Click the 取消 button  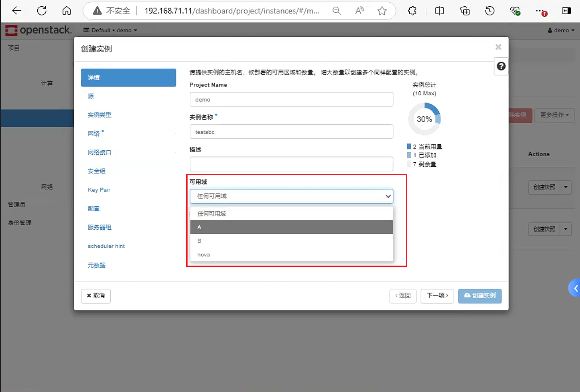point(96,296)
